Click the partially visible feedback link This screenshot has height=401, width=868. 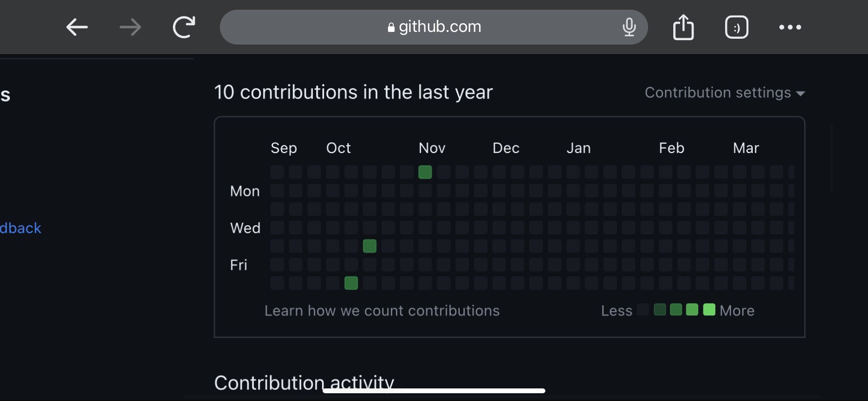point(20,228)
